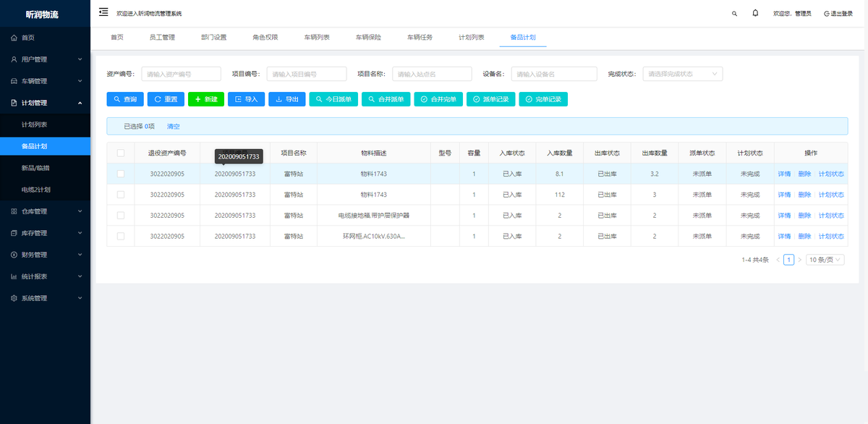The image size is (868, 424).
Task: Click the gear icon beside 系统管理
Action: click(x=14, y=298)
